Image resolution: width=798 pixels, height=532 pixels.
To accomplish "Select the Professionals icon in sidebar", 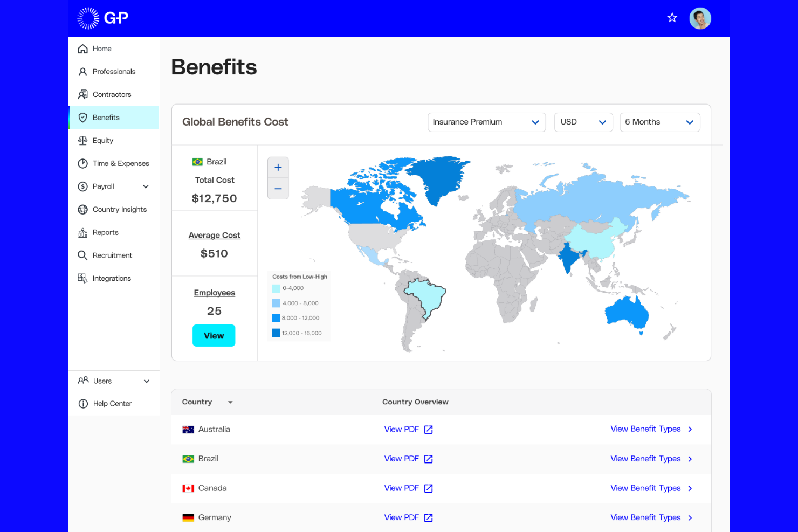I will pos(83,71).
